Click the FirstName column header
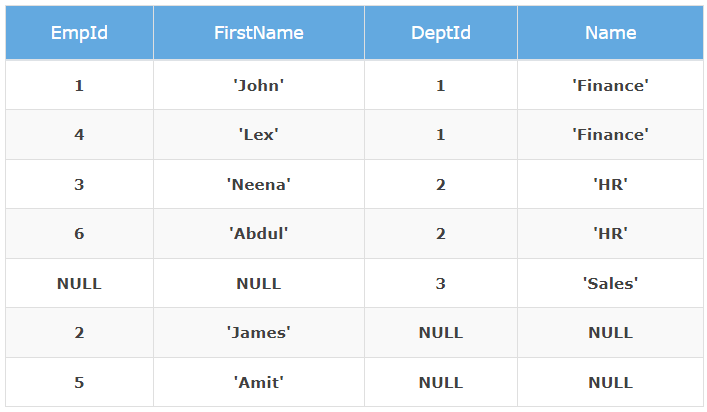The height and width of the screenshot is (412, 707). [x=258, y=33]
